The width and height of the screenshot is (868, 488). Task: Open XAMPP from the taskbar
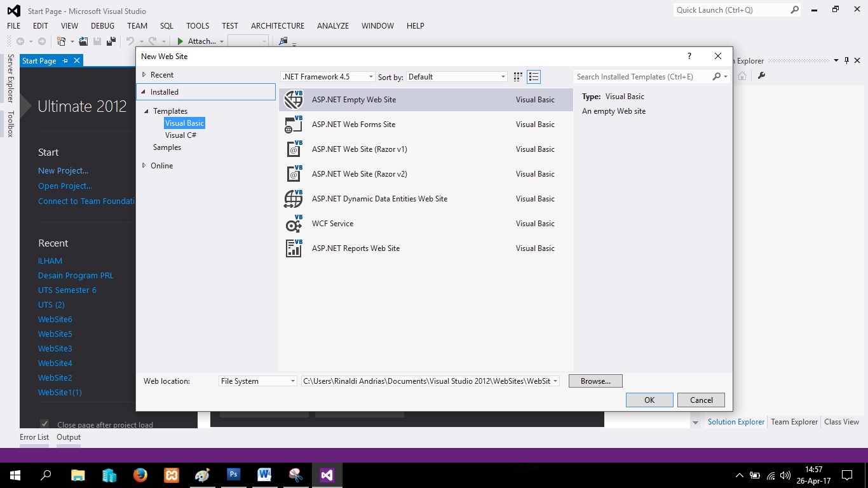[x=172, y=475]
